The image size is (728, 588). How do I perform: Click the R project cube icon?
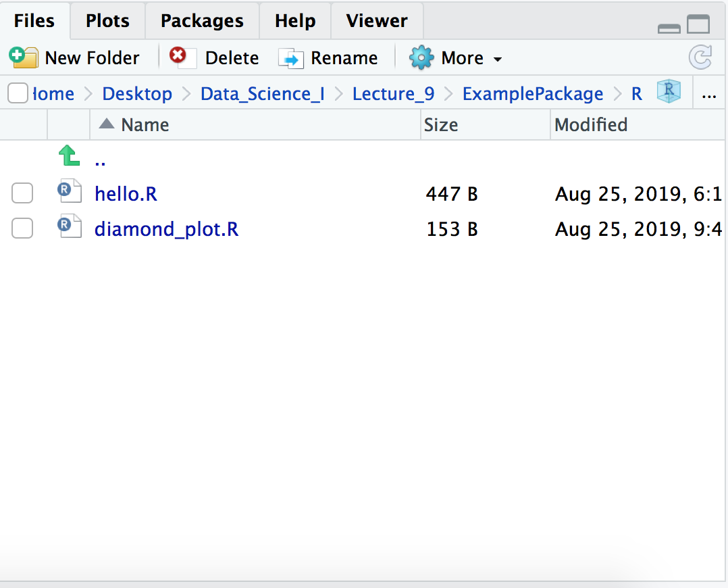(x=669, y=93)
